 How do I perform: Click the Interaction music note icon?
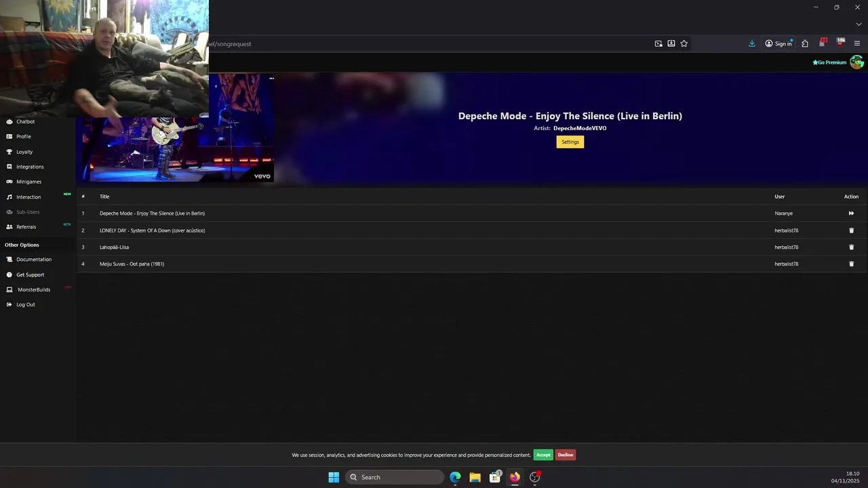(x=9, y=197)
